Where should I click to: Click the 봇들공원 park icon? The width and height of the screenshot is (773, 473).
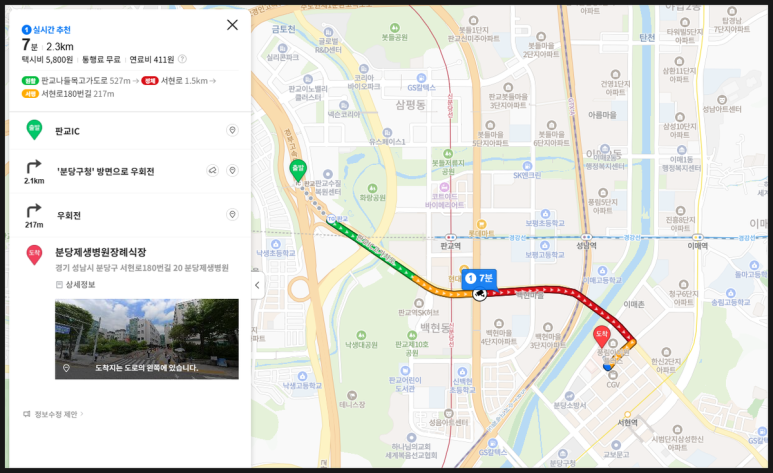[394, 28]
